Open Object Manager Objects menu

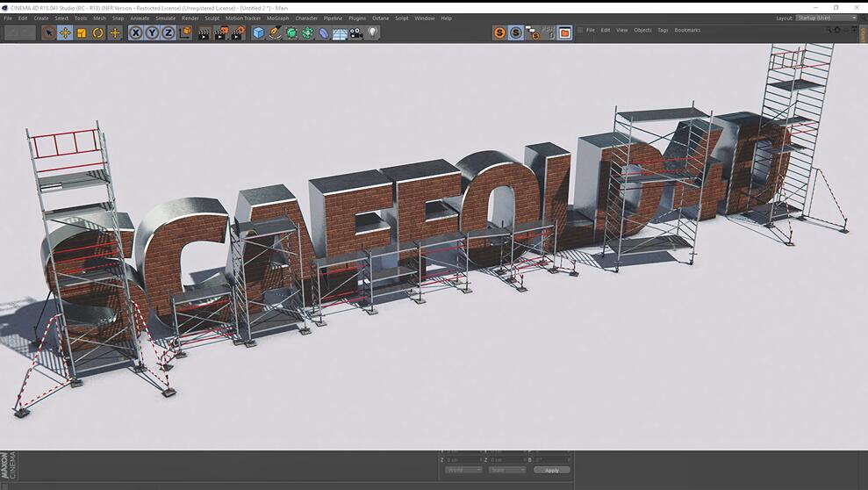pos(642,30)
